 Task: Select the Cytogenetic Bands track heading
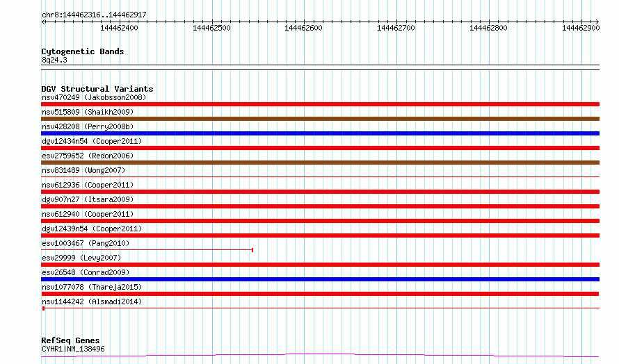83,51
